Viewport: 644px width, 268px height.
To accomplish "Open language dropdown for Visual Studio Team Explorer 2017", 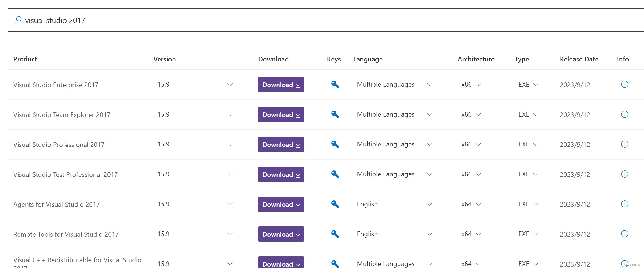I will (x=429, y=114).
